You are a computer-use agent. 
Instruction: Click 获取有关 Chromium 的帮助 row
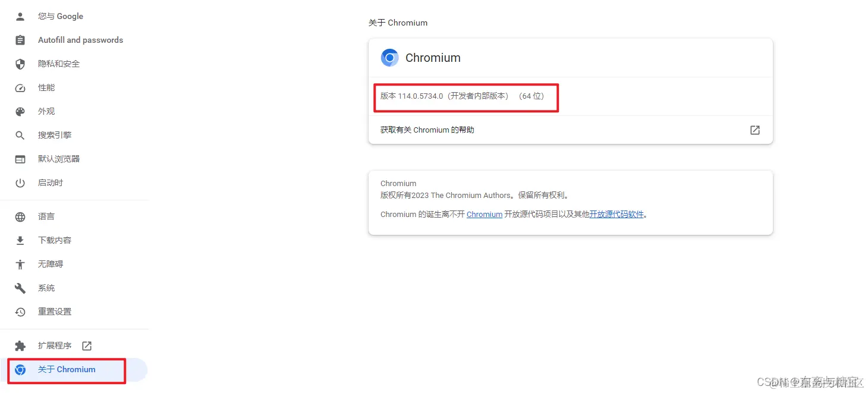coord(571,130)
